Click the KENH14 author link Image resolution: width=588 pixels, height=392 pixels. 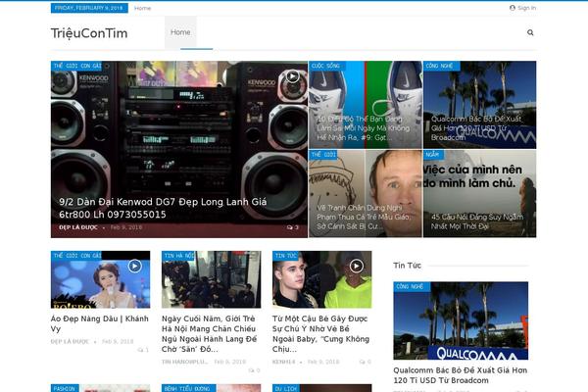[x=283, y=362]
